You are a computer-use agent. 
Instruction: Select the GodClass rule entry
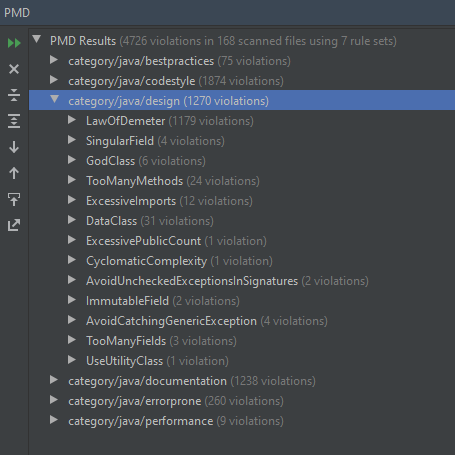pyautogui.click(x=146, y=161)
